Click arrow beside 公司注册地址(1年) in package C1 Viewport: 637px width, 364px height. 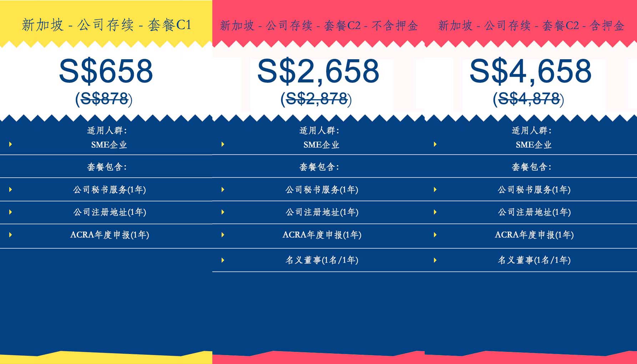click(10, 212)
